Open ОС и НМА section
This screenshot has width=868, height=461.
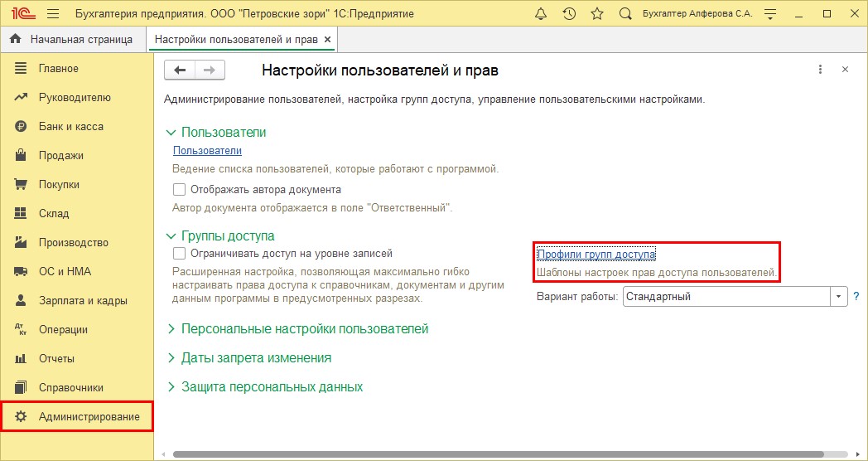77,271
